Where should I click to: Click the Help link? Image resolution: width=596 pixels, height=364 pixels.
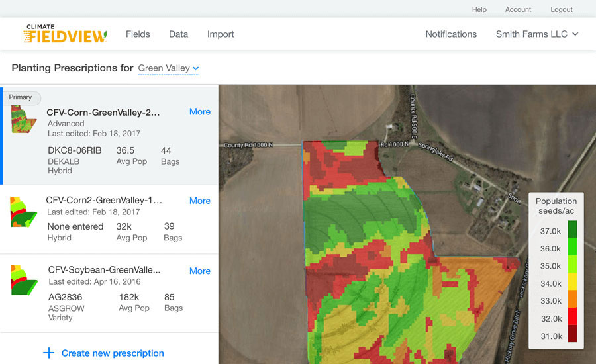479,9
